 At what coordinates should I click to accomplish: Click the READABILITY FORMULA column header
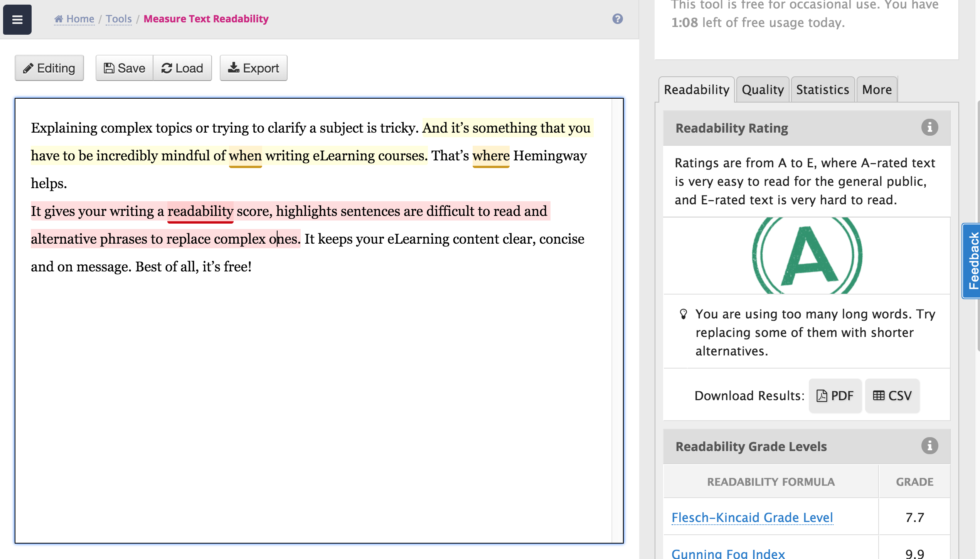click(771, 482)
